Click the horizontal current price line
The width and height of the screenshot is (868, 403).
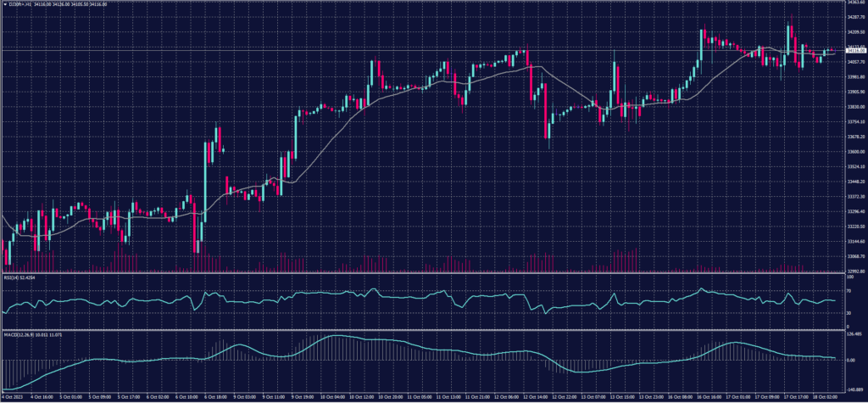[254, 52]
